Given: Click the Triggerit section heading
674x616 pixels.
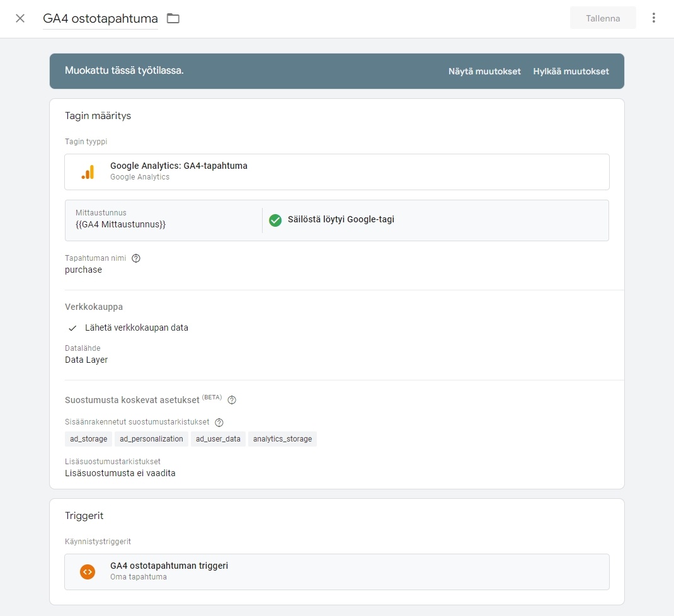Looking at the screenshot, I should coord(84,516).
